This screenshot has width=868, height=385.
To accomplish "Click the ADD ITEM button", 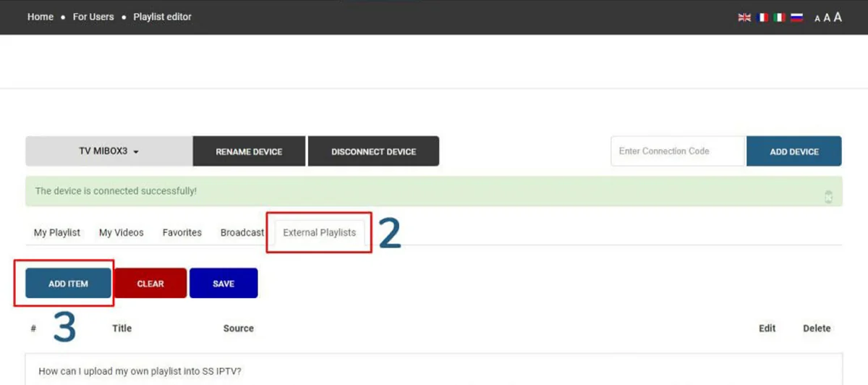I will [68, 284].
